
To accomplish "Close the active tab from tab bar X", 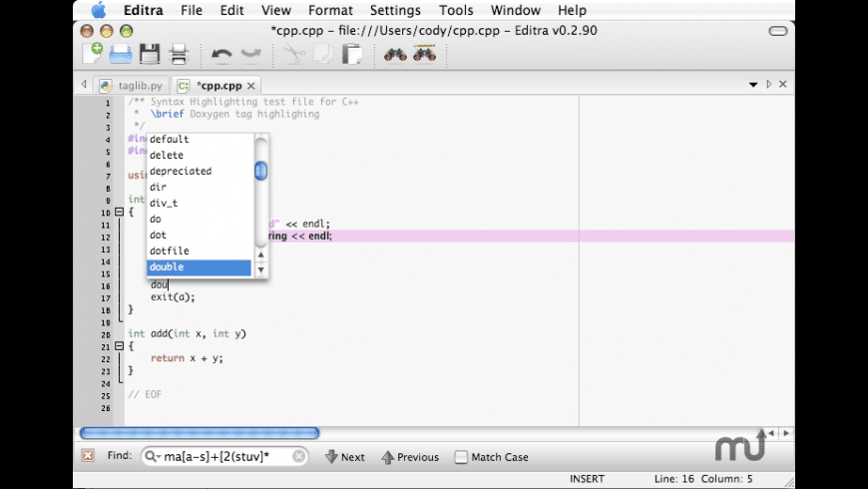I will coord(783,84).
